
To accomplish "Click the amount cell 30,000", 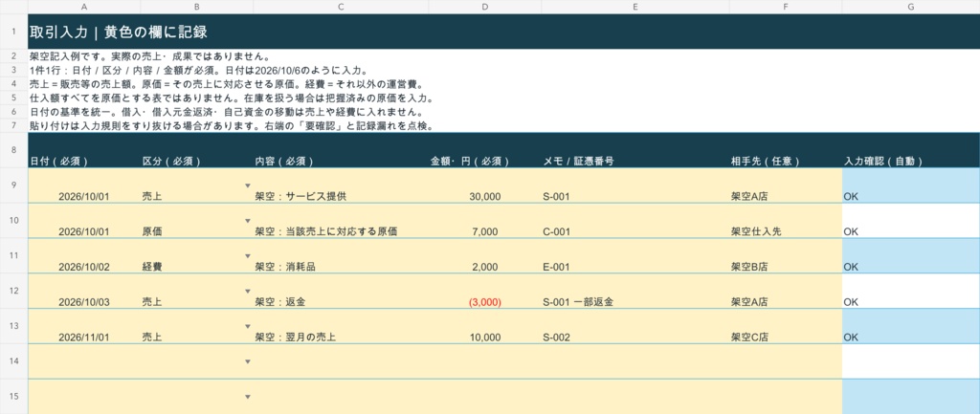I will coord(485,185).
